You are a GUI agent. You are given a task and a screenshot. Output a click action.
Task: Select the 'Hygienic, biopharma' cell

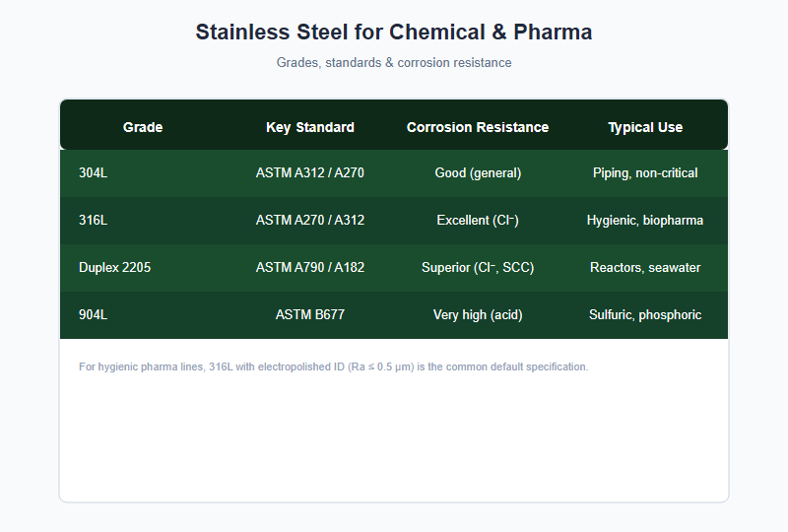pyautogui.click(x=645, y=221)
